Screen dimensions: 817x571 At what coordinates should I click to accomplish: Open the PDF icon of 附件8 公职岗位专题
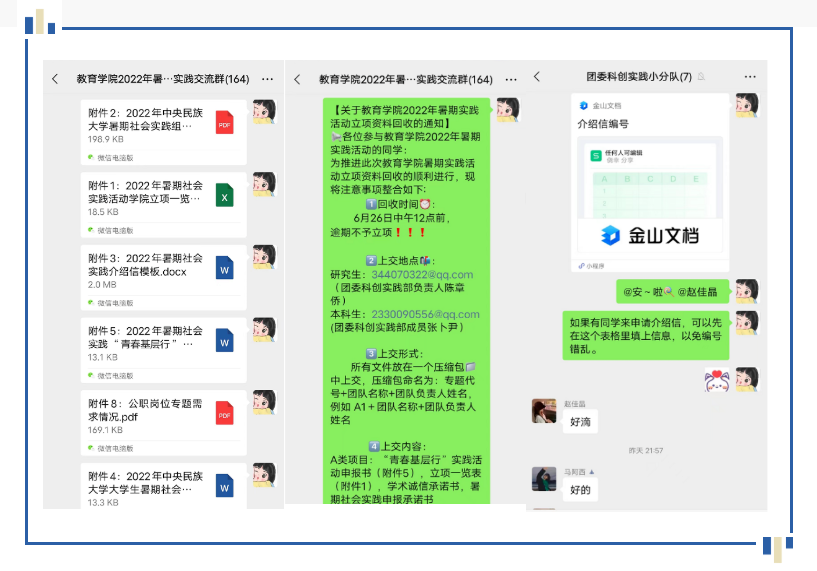[x=224, y=414]
